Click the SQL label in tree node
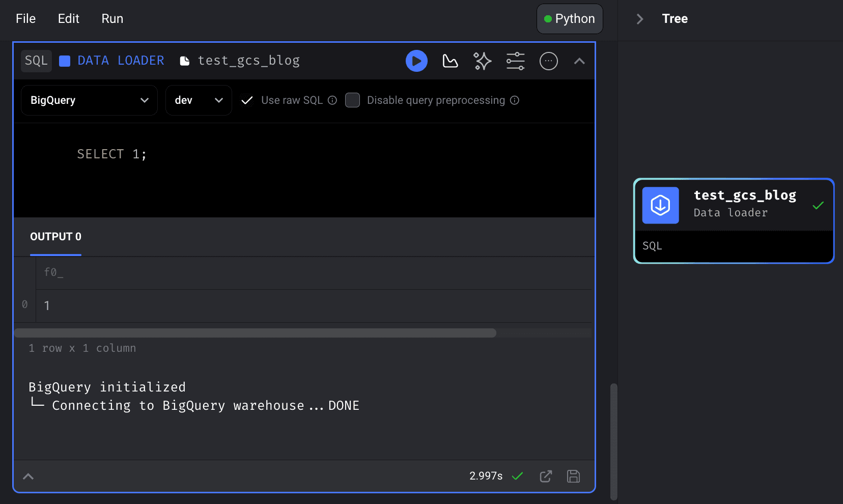 point(652,246)
